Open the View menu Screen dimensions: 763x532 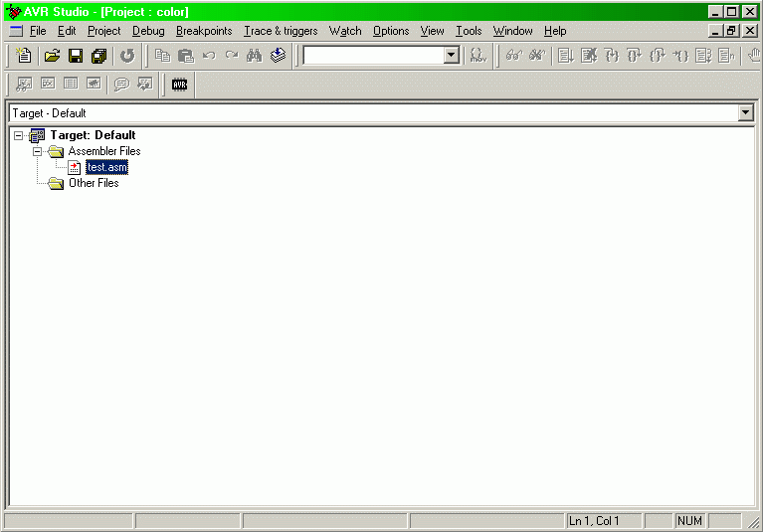tap(432, 31)
